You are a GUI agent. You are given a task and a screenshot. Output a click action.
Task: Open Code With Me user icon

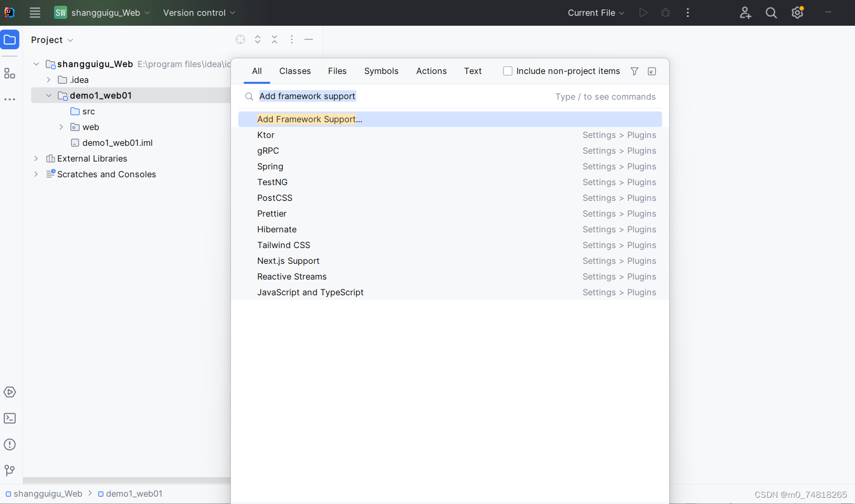745,13
